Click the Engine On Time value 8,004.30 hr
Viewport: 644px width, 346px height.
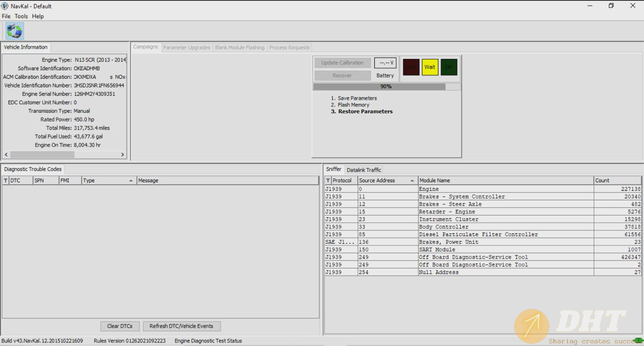pos(87,145)
